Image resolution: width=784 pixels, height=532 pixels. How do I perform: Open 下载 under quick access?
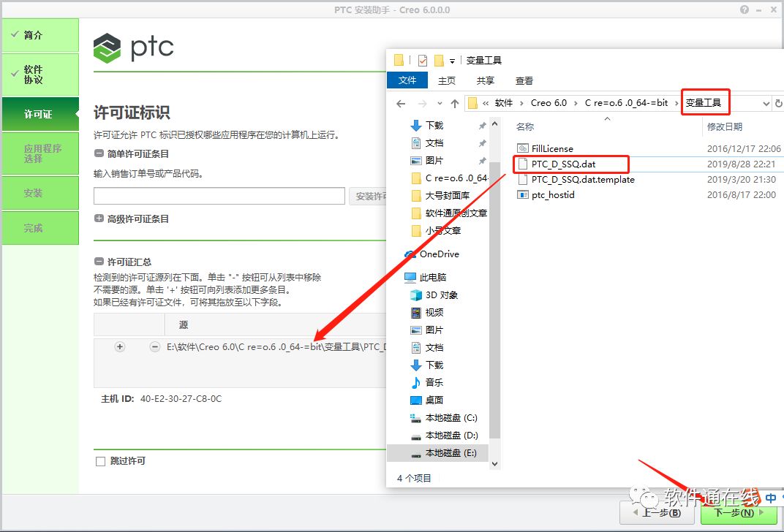[434, 126]
